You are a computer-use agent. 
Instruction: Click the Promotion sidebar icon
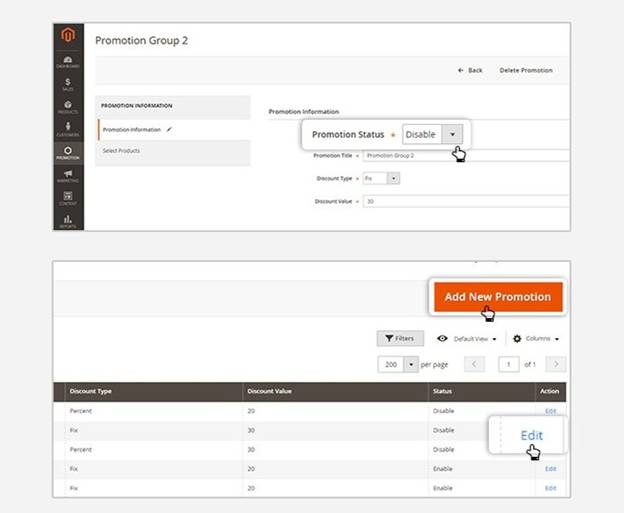click(x=68, y=152)
